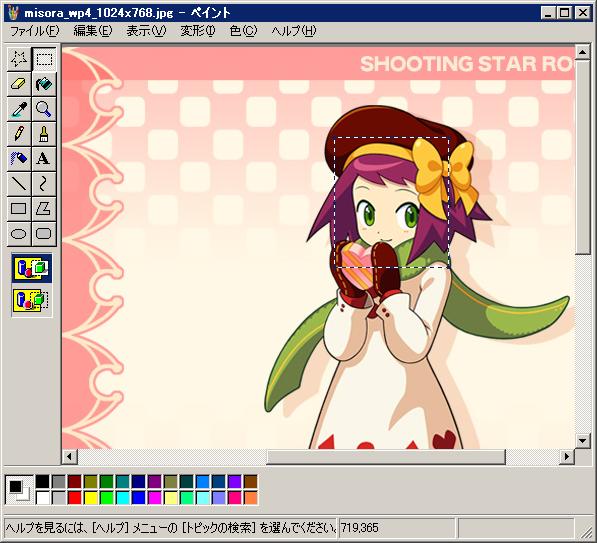The width and height of the screenshot is (597, 543).
Task: Enable transparent selection background option
Action: point(32,300)
